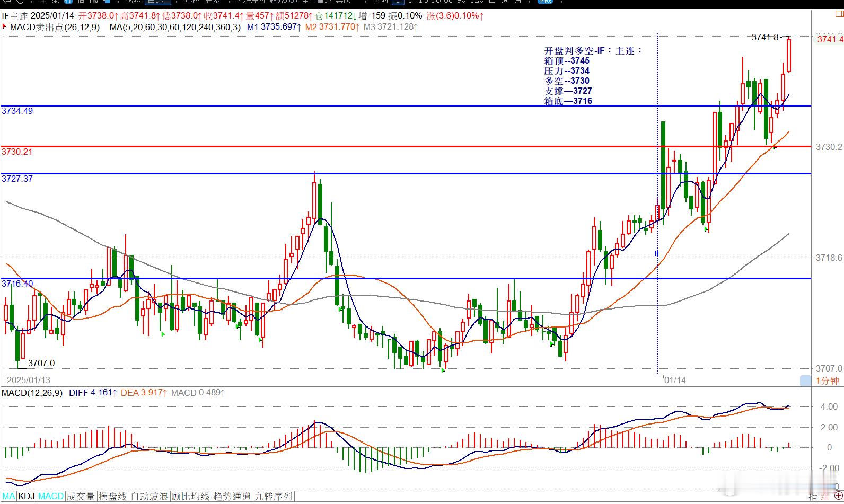844x504 pixels.
Task: Click the 多空--3730 annotation line
Action: point(567,81)
